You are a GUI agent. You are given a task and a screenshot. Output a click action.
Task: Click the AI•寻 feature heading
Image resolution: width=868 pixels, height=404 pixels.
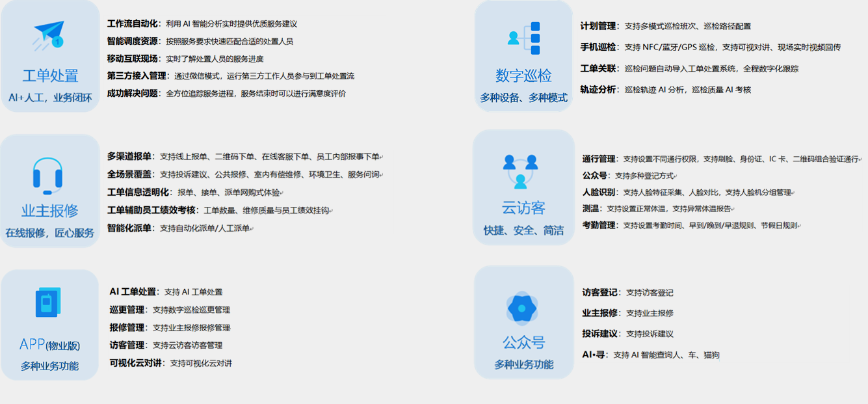coord(594,355)
